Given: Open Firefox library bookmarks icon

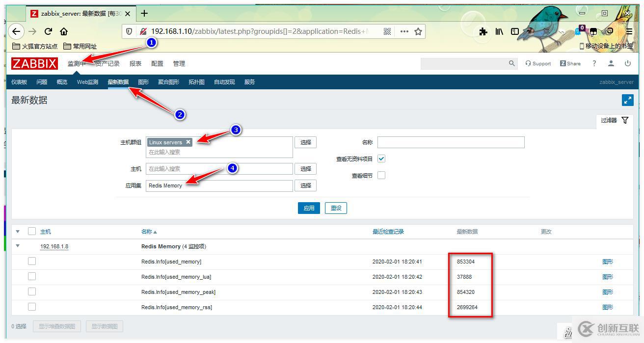Looking at the screenshot, I should (499, 31).
